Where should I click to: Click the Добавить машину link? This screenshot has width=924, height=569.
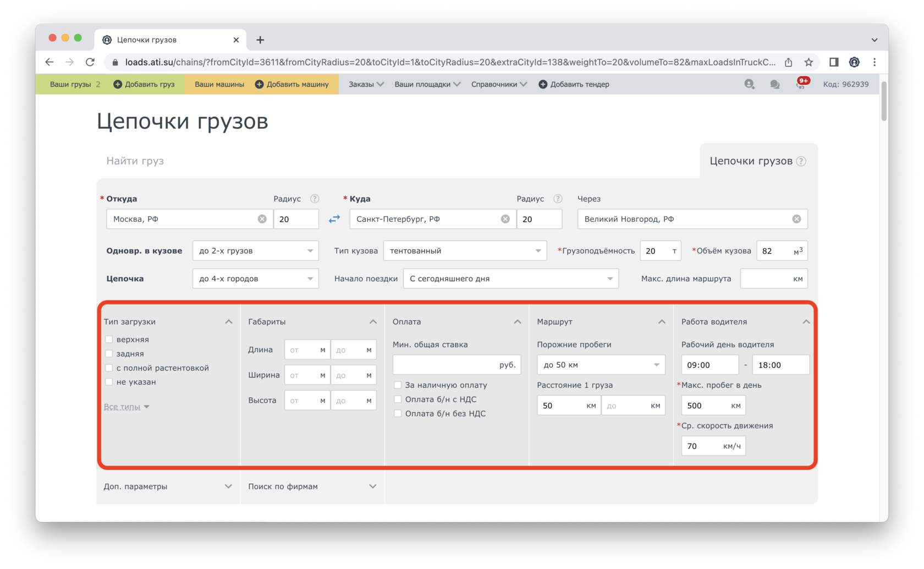[x=298, y=84]
